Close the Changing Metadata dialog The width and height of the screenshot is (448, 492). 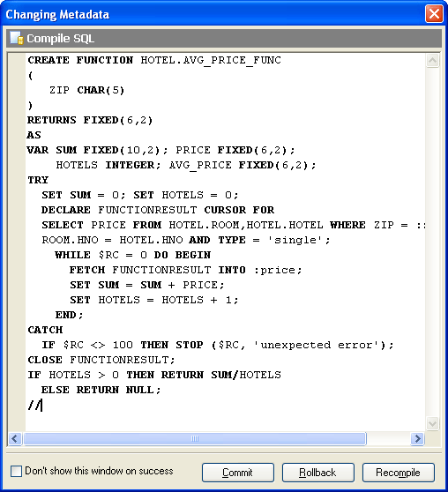click(x=434, y=14)
